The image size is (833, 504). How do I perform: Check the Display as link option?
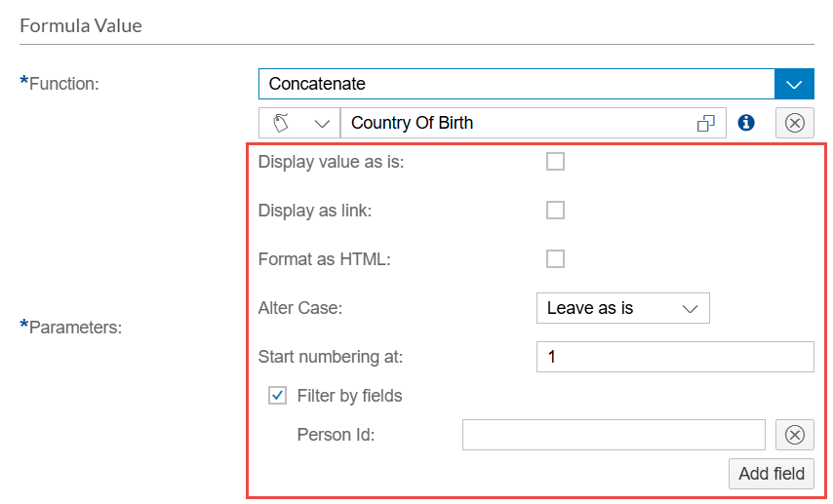click(555, 211)
